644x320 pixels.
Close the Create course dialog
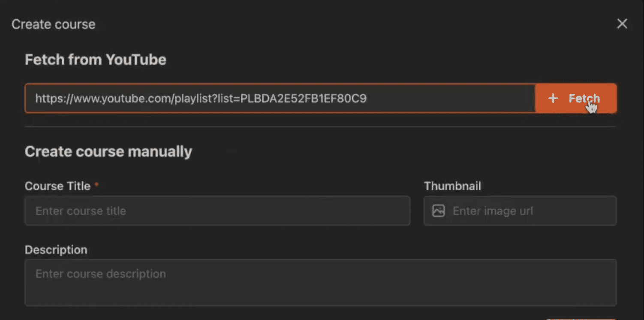click(622, 24)
